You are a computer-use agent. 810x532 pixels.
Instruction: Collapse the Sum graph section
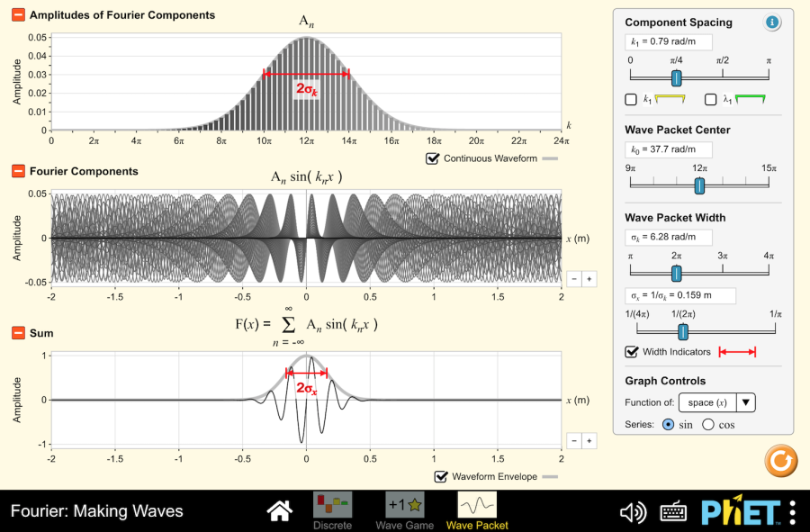point(18,333)
